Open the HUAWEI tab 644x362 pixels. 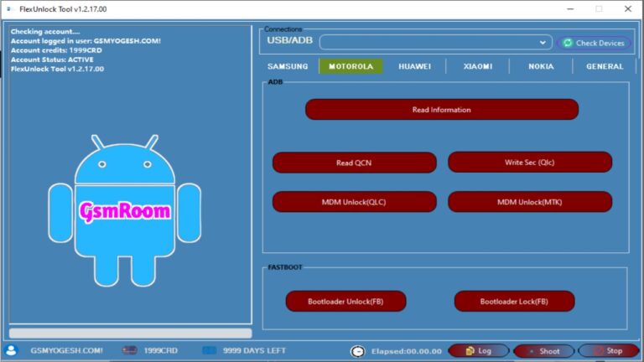coord(414,66)
